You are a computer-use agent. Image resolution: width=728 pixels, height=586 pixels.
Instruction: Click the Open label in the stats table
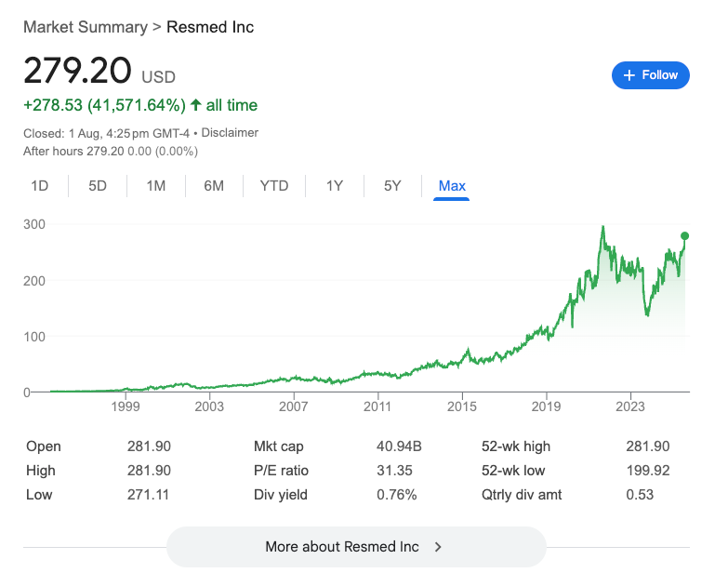coord(44,446)
